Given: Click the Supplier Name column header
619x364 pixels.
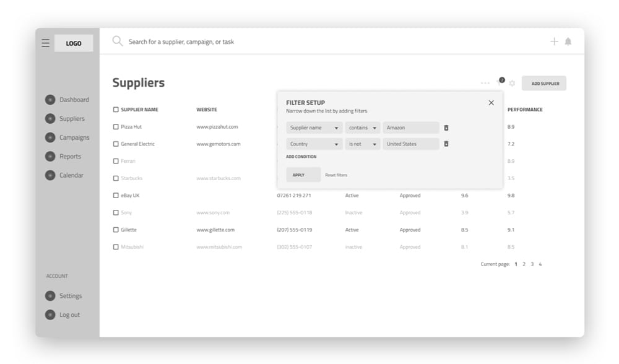Looking at the screenshot, I should (x=139, y=110).
